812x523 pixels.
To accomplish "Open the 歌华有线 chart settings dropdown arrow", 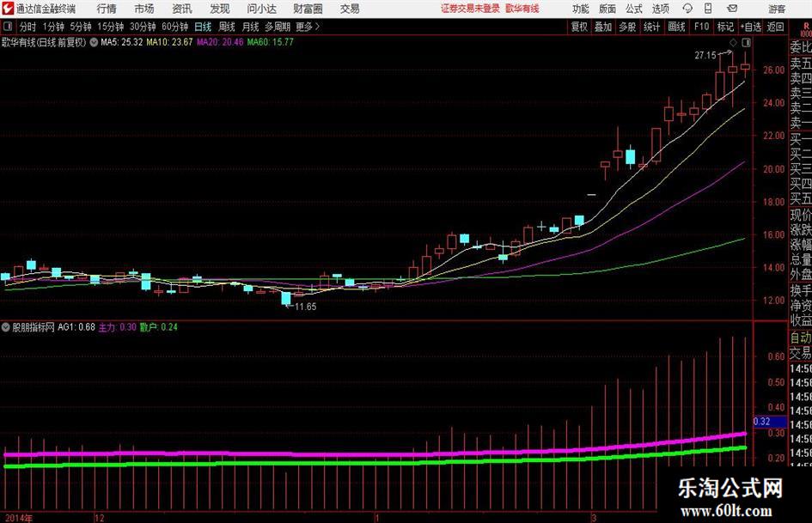I will (94, 42).
